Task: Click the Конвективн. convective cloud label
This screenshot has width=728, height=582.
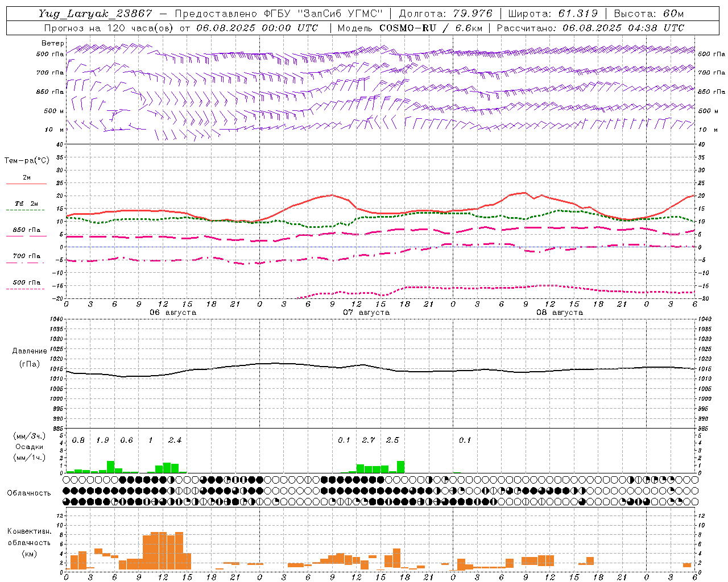Action: tap(29, 531)
